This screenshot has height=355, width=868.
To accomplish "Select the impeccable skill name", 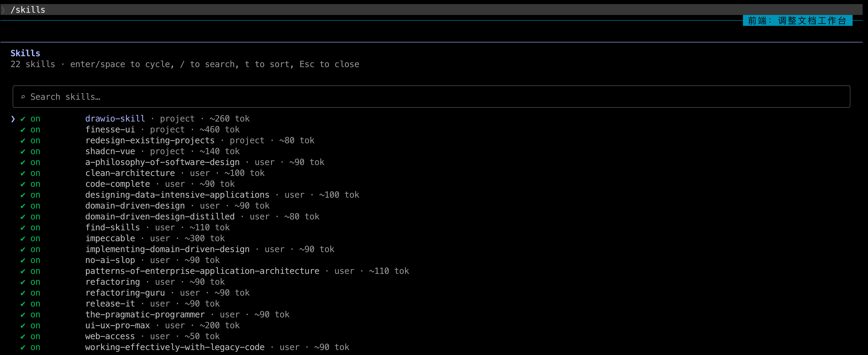I will [x=110, y=238].
